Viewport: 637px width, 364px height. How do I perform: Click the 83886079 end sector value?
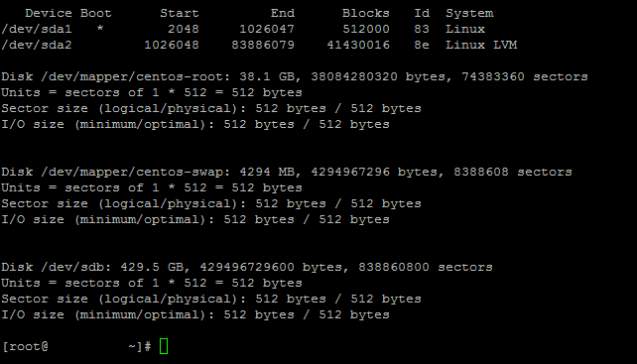[x=263, y=45]
